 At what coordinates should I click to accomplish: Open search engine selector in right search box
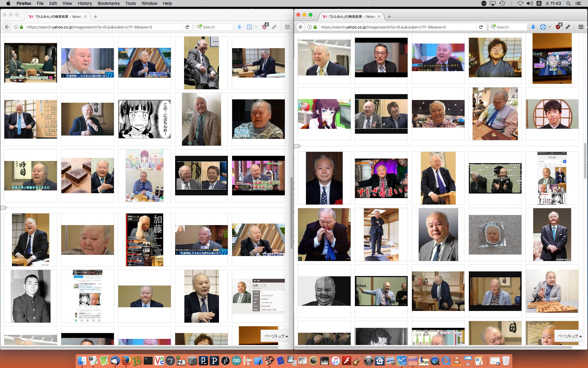pyautogui.click(x=493, y=27)
